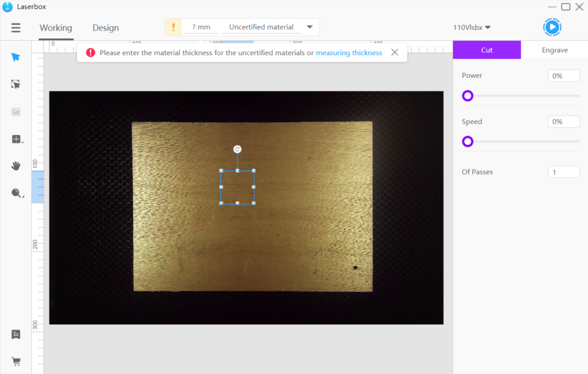Select the Engrave tab
The image size is (588, 374).
click(x=554, y=50)
